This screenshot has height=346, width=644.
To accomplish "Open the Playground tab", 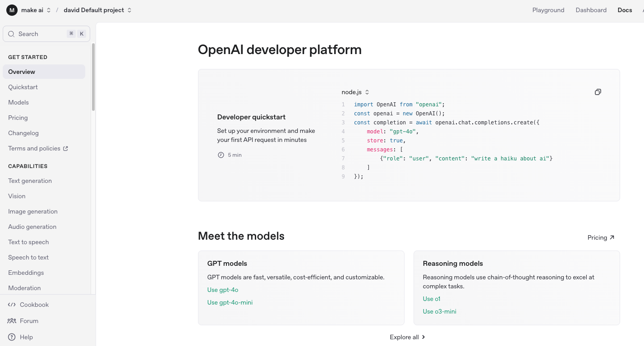I will coord(548,10).
